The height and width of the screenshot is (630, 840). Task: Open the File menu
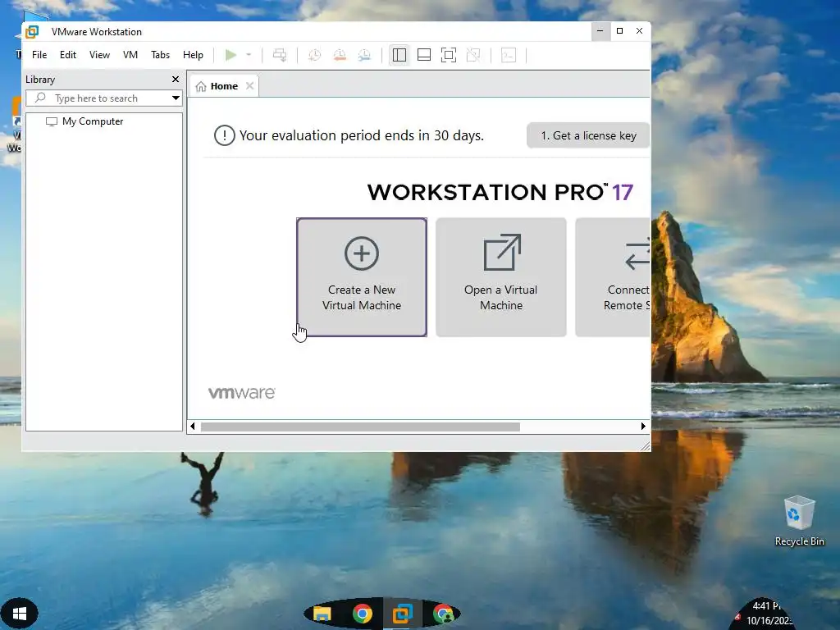coord(39,55)
